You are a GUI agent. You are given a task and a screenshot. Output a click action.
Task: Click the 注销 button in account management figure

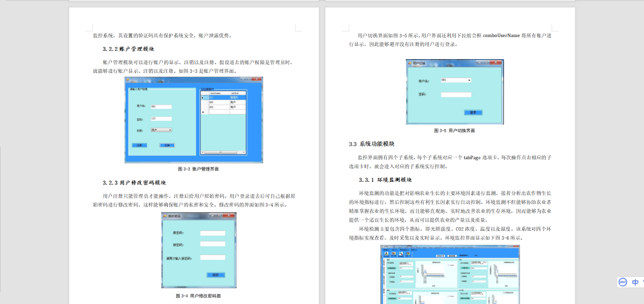tap(166, 145)
